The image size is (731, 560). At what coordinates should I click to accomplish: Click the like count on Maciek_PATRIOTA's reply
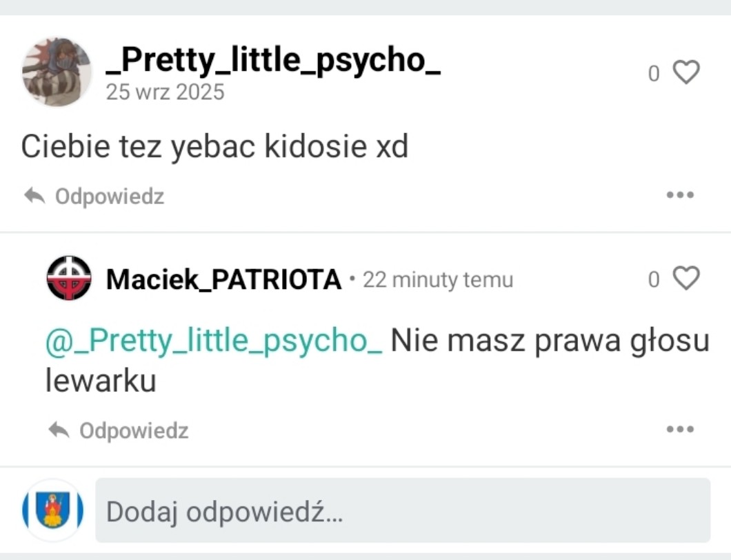coord(654,279)
